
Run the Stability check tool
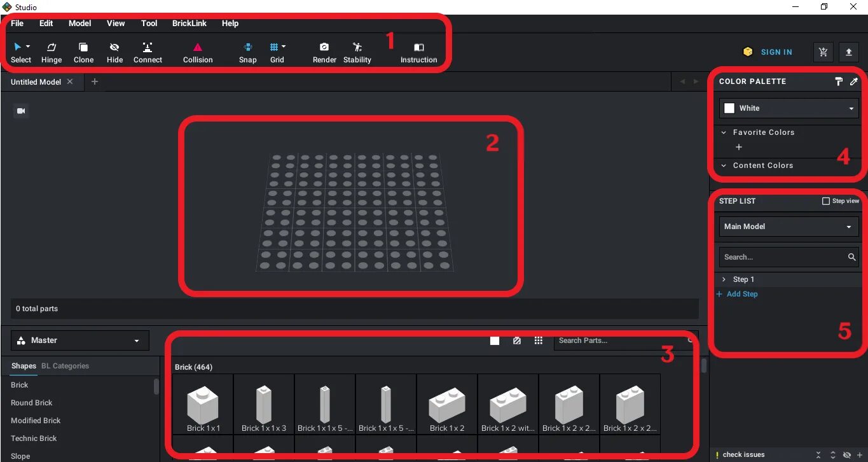click(357, 52)
